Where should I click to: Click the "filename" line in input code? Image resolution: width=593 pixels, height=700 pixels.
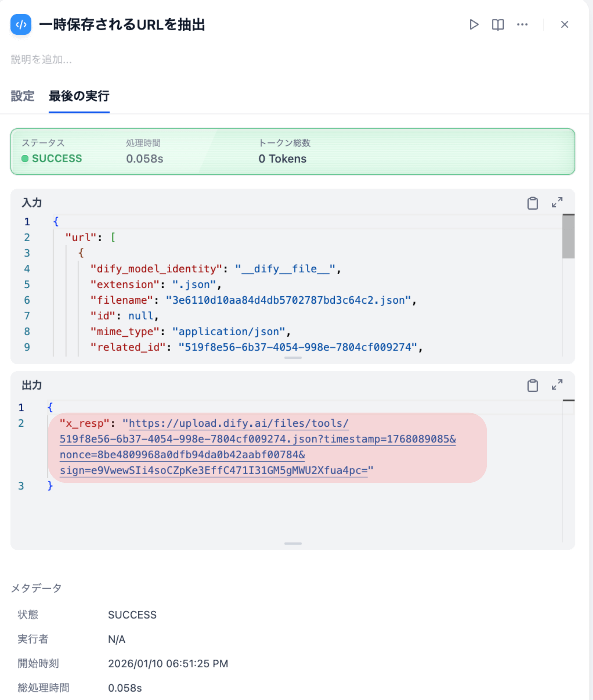click(x=253, y=300)
